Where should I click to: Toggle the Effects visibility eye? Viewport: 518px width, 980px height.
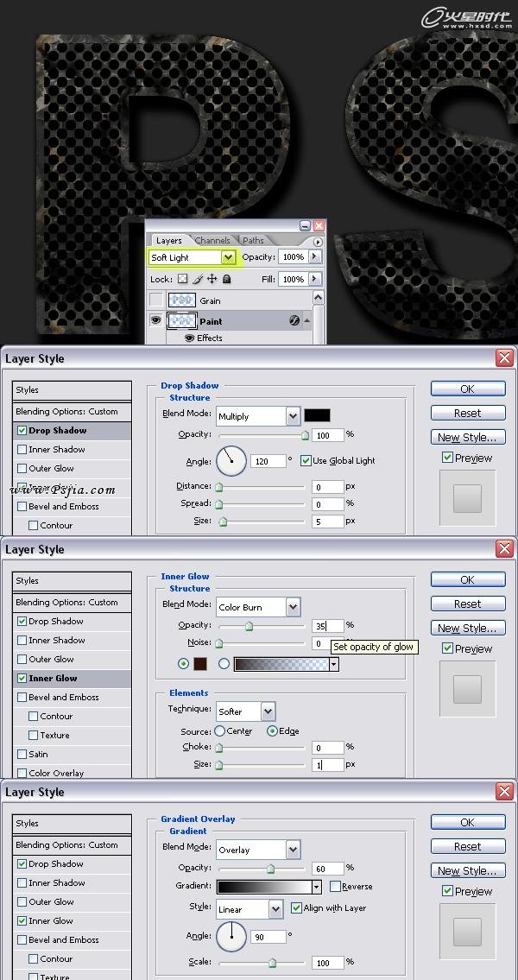tap(189, 338)
